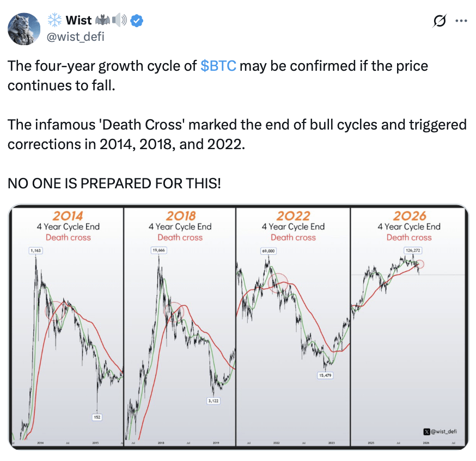476x461 pixels.
Task: Click the 2026 cycle chart heading
Action: click(x=409, y=216)
